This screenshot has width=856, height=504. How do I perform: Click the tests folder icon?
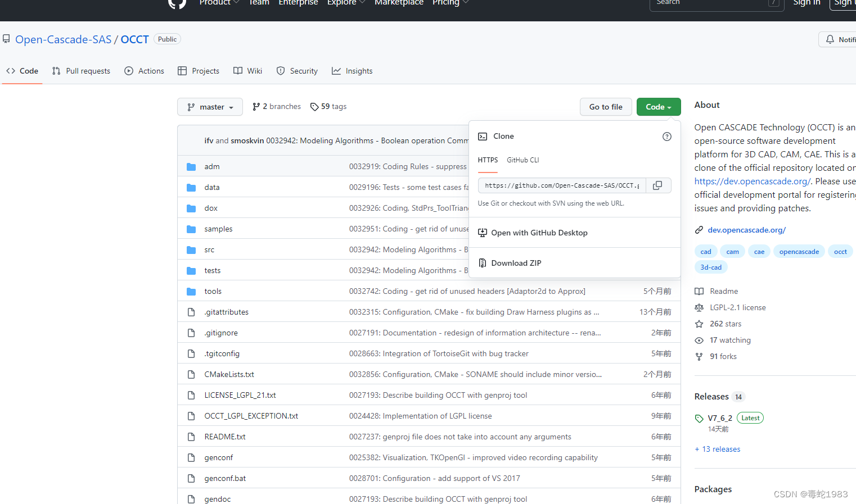[x=191, y=271]
